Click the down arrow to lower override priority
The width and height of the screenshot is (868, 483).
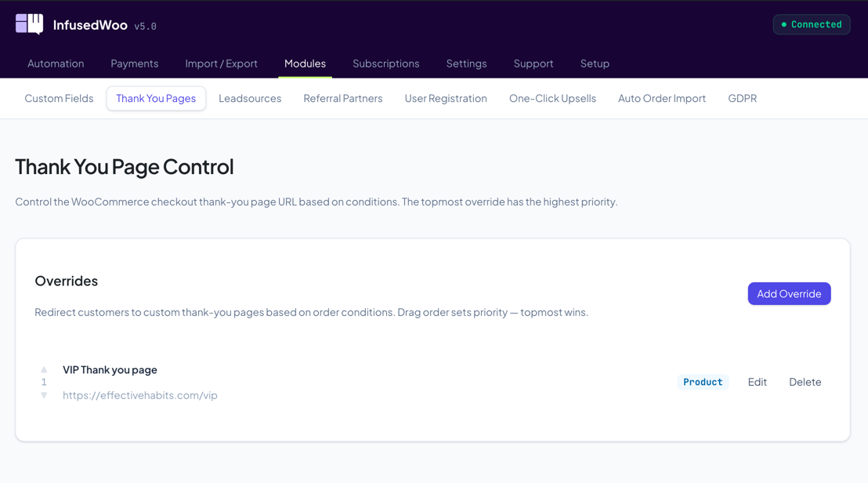44,395
